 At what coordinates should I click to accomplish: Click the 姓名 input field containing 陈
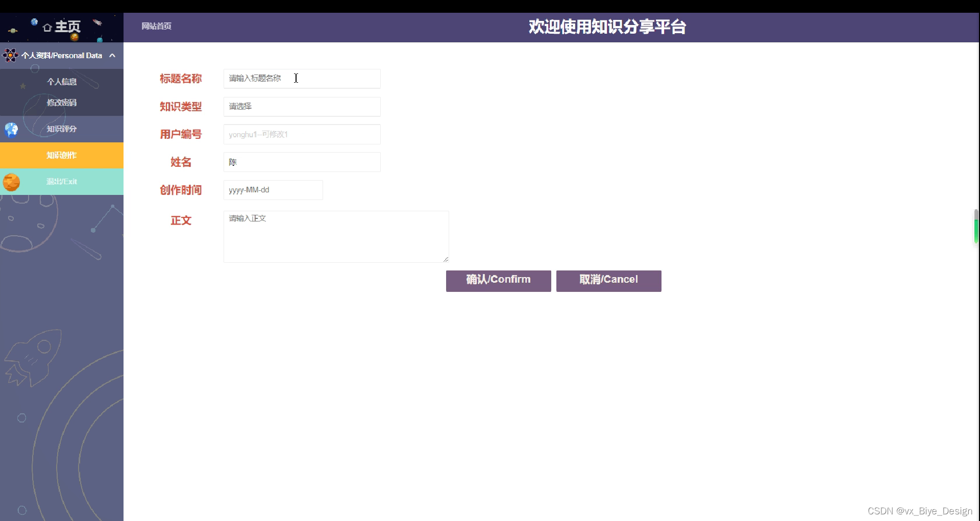point(302,162)
